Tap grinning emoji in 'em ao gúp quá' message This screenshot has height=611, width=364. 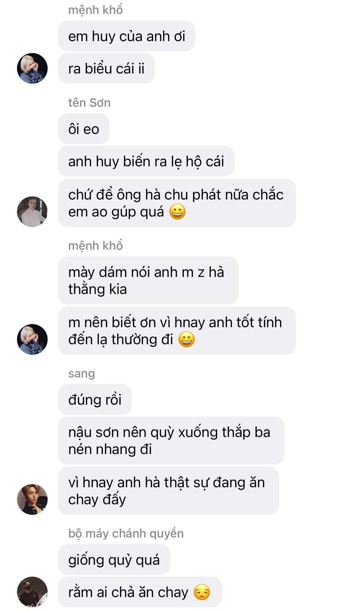click(x=177, y=212)
